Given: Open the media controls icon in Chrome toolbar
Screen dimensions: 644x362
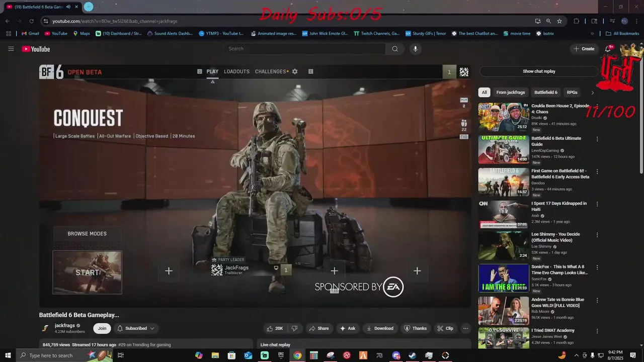Looking at the screenshot, I should pos(612,21).
